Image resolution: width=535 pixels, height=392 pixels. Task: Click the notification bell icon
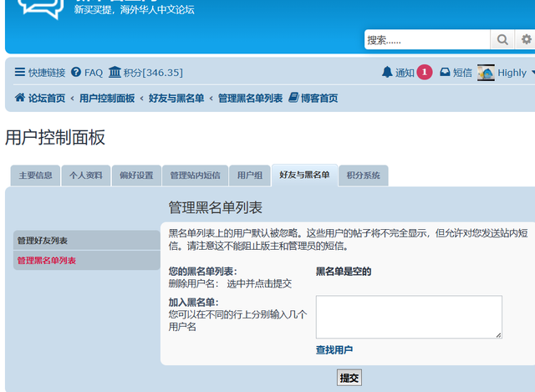tap(387, 73)
